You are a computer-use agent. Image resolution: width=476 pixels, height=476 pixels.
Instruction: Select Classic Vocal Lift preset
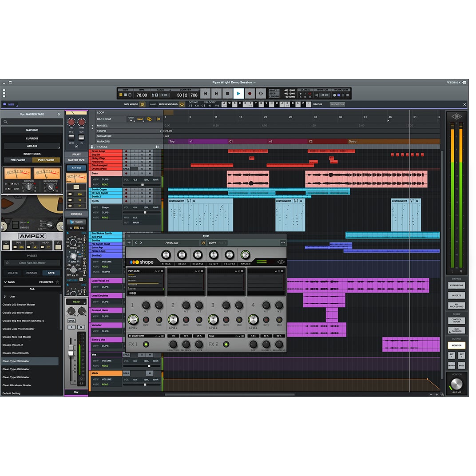tap(13, 345)
